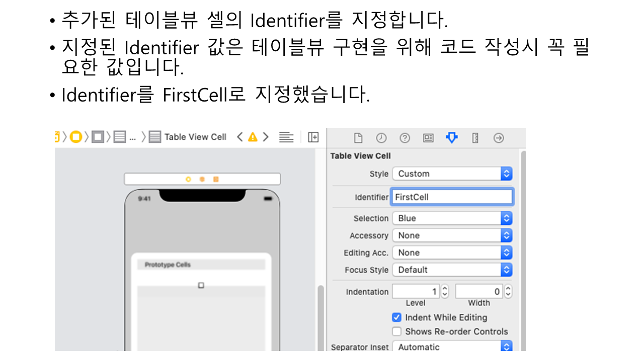This screenshot has width=644, height=362.
Task: Open the Selection dropdown set to Blue
Action: [x=452, y=218]
